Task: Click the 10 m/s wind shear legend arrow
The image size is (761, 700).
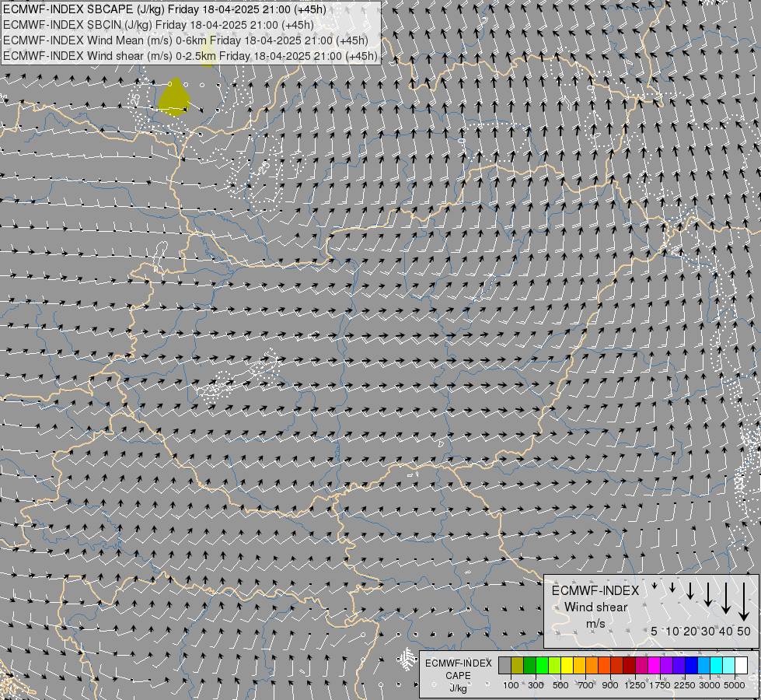Action: click(x=672, y=587)
